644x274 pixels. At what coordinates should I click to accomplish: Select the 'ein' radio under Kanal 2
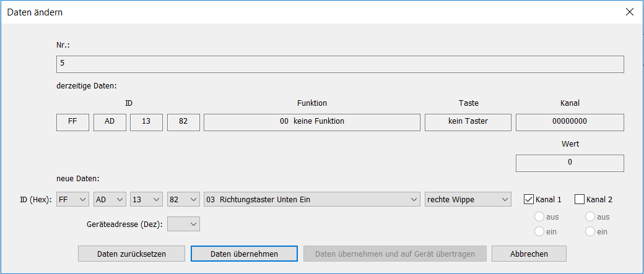pos(590,231)
